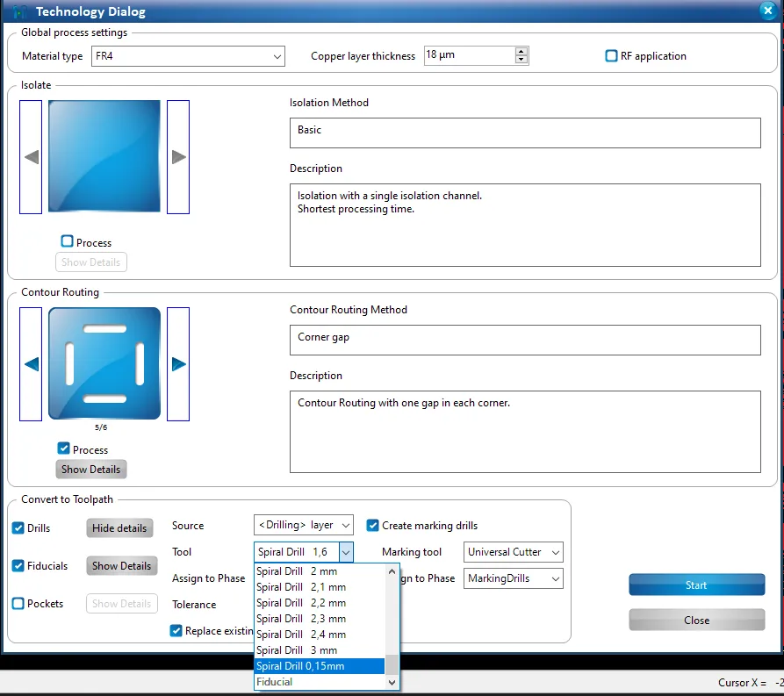784x696 pixels.
Task: Click the Close button
Action: [696, 620]
